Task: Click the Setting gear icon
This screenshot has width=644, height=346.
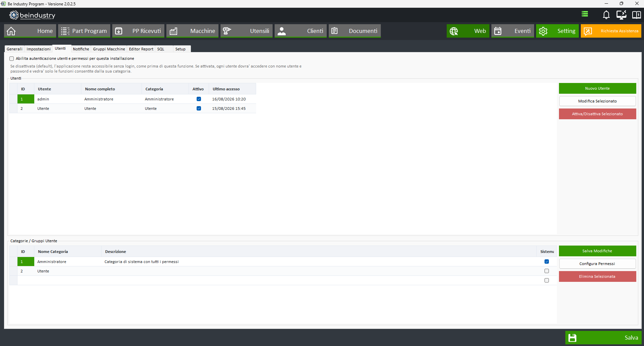Action: pyautogui.click(x=543, y=31)
